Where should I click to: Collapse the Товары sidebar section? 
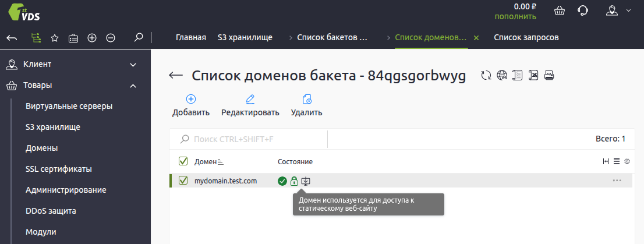pyautogui.click(x=133, y=86)
